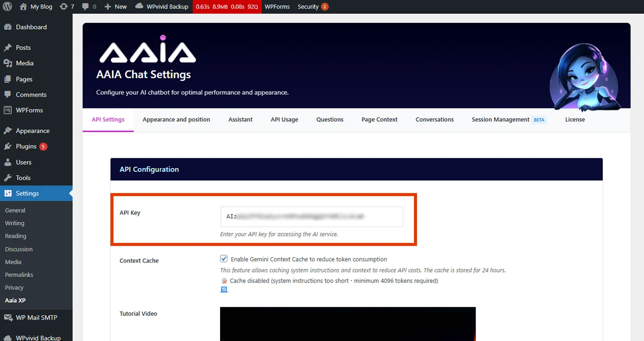
Task: Open WPForms in admin bar
Action: (x=277, y=7)
